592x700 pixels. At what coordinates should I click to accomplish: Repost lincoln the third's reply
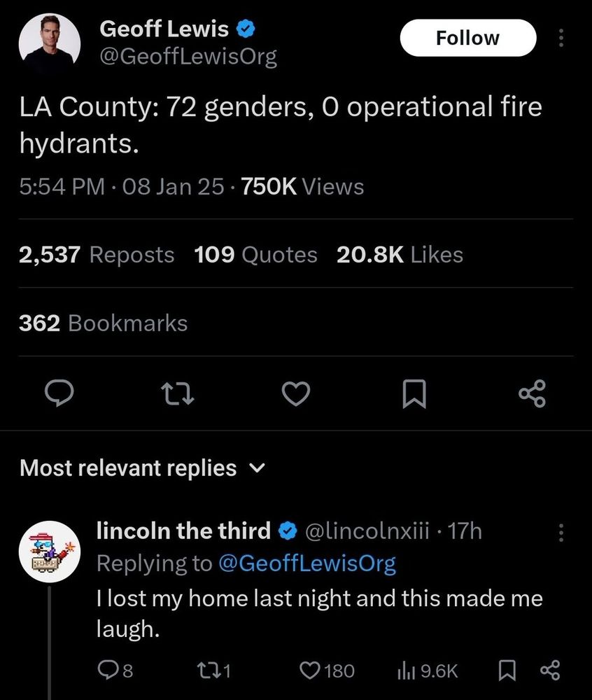tap(213, 671)
